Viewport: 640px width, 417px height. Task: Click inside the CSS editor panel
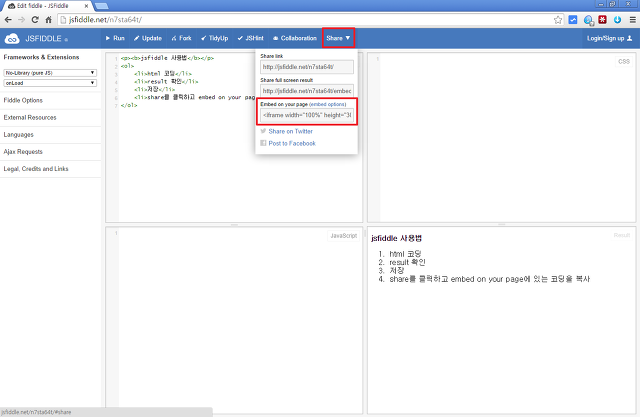pos(502,138)
